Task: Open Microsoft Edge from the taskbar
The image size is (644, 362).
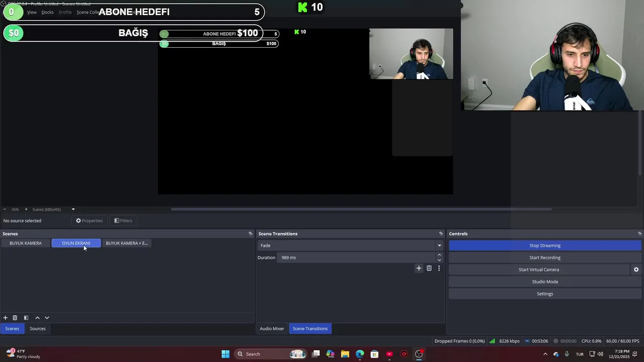Action: pyautogui.click(x=360, y=354)
